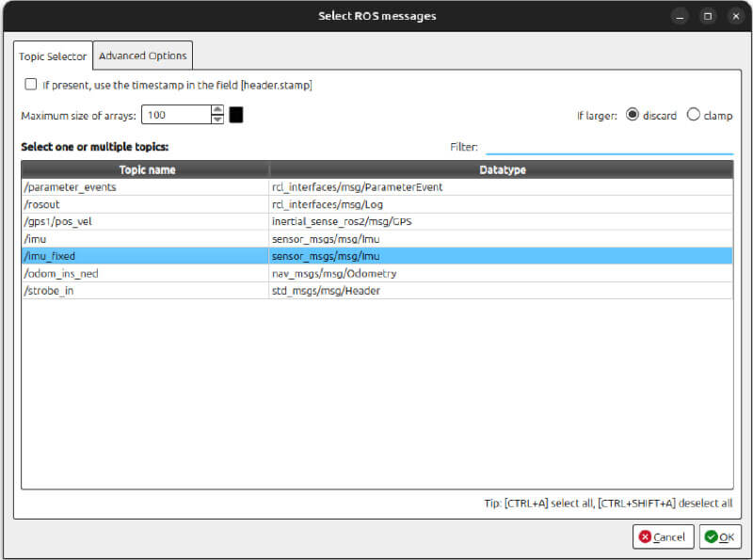Click into the Filter text field
This screenshot has height=560, width=753.
(608, 147)
